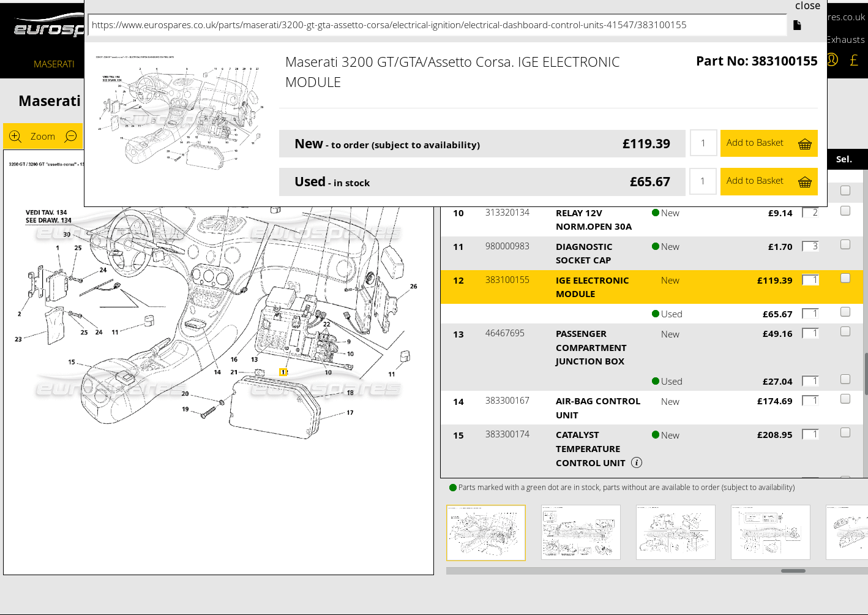Select PASSENGER COMPARTMENT JUNCTION BOX description

591,348
